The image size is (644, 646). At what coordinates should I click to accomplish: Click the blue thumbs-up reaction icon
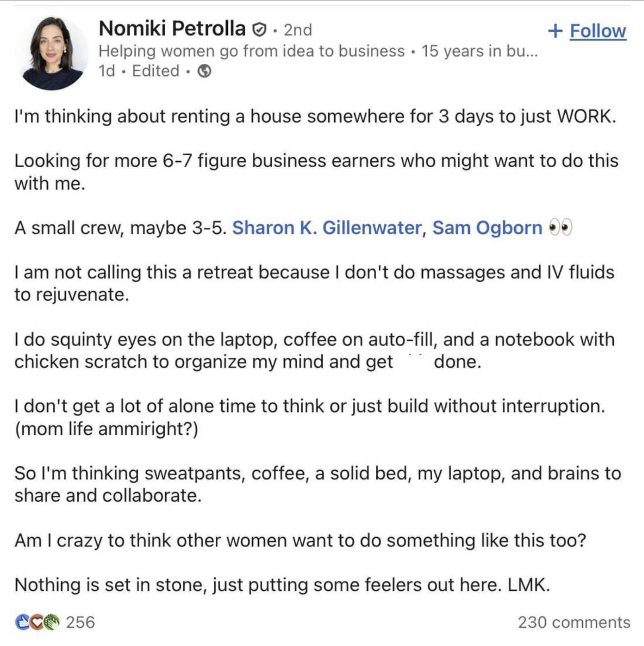point(23,622)
